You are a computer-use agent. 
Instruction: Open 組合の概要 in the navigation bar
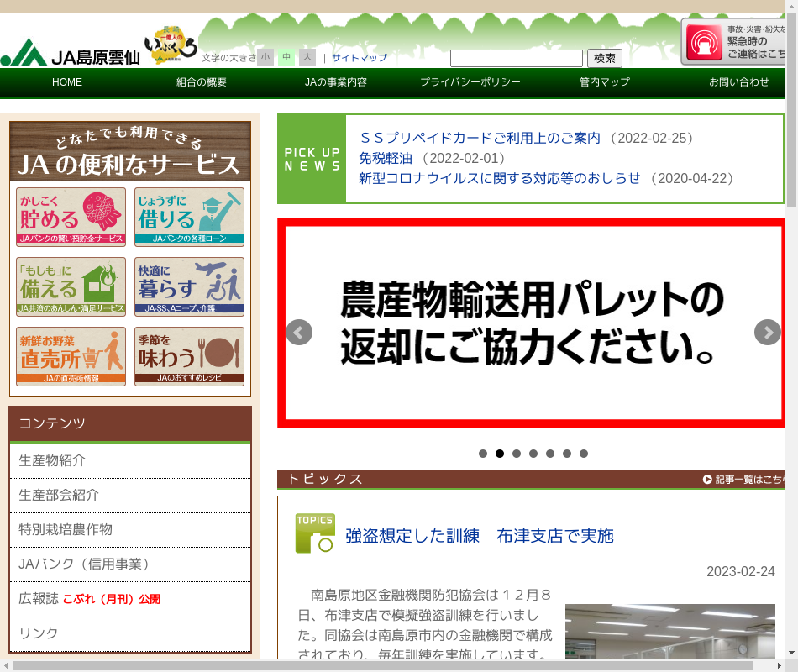(x=202, y=82)
